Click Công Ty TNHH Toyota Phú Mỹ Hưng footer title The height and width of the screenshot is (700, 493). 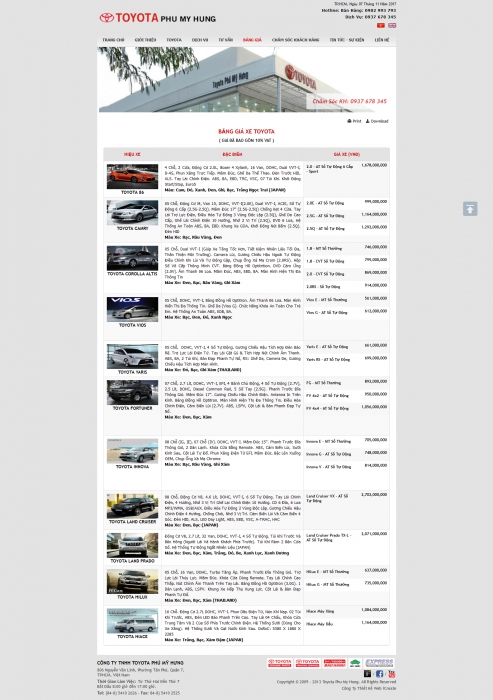140,663
